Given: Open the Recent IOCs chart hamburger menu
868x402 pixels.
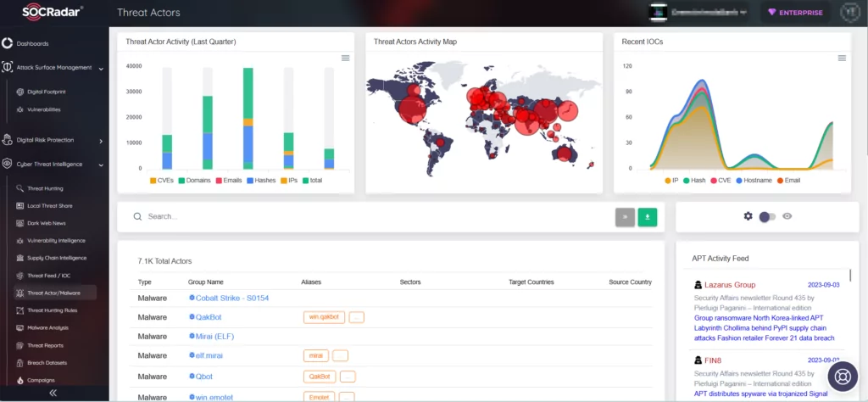Looking at the screenshot, I should pos(842,59).
